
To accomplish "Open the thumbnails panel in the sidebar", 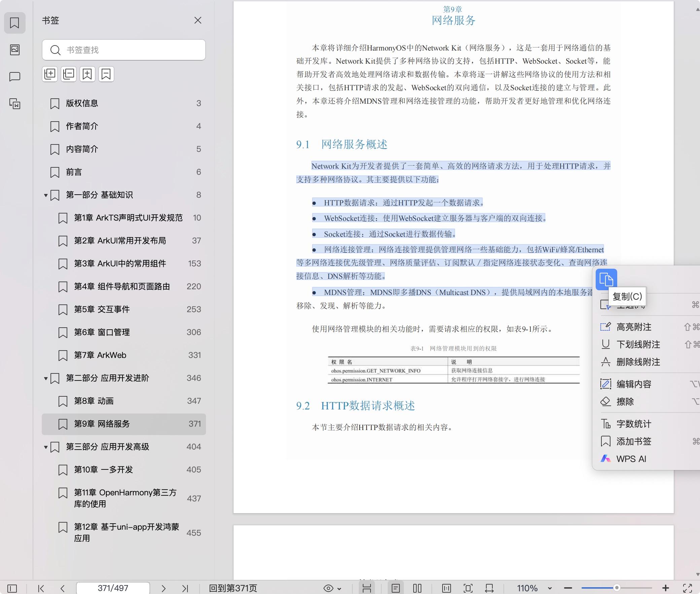I will click(x=14, y=50).
